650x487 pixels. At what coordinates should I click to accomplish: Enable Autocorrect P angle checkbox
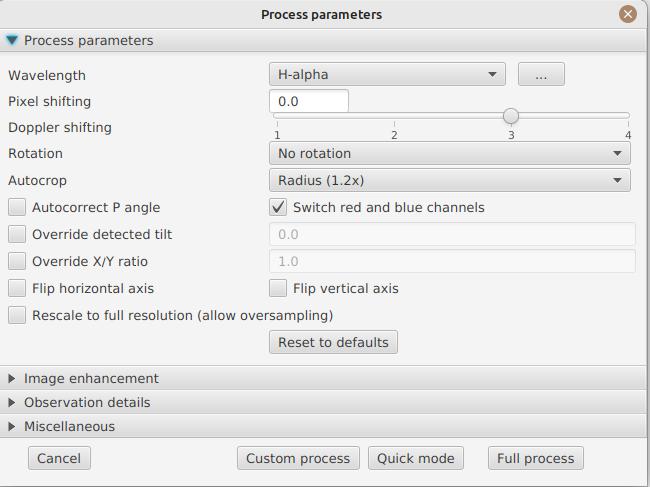point(17,208)
